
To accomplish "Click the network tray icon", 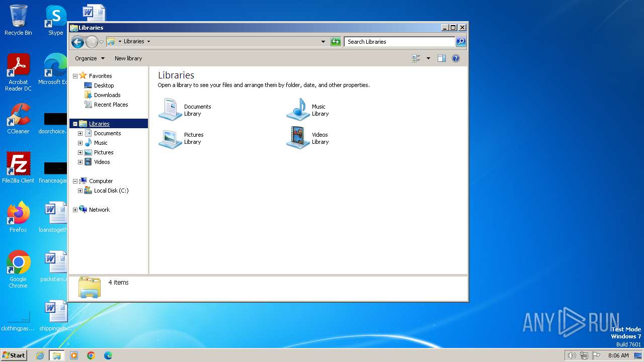I will (x=584, y=355).
